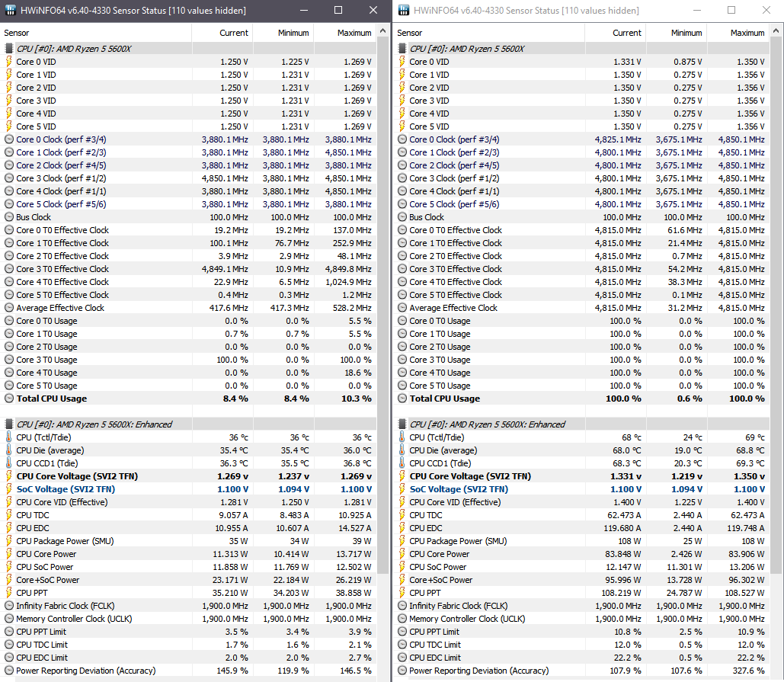Select the CPU [#0]: AMD Ryzen 5 5600X group row in left window

[188, 49]
